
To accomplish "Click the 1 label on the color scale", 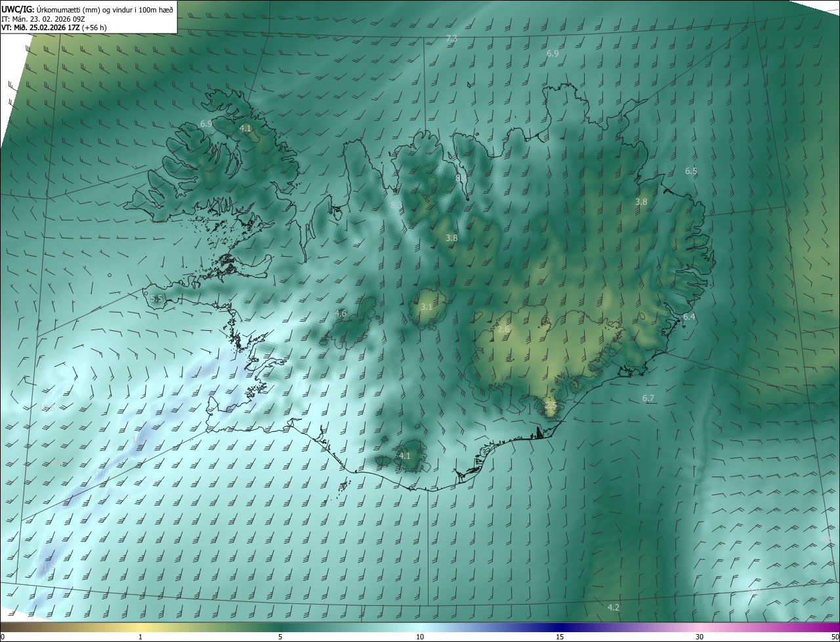I will 141,637.
